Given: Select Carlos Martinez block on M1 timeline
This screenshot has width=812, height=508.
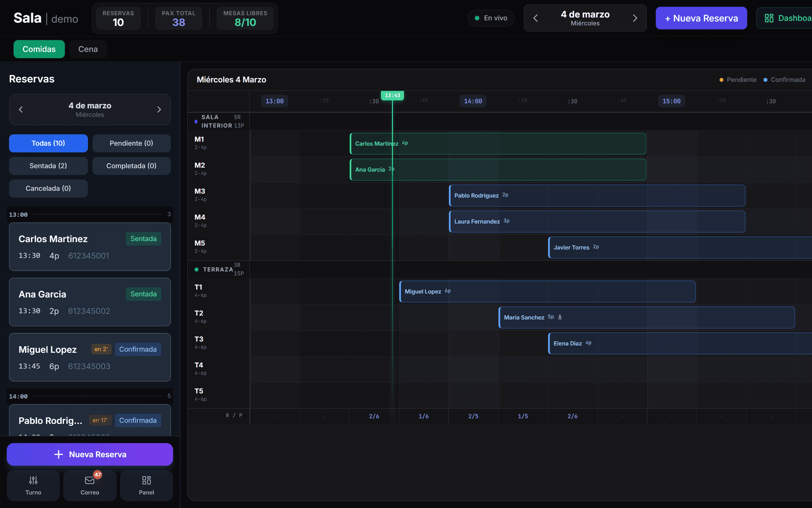Looking at the screenshot, I should click(x=498, y=144).
